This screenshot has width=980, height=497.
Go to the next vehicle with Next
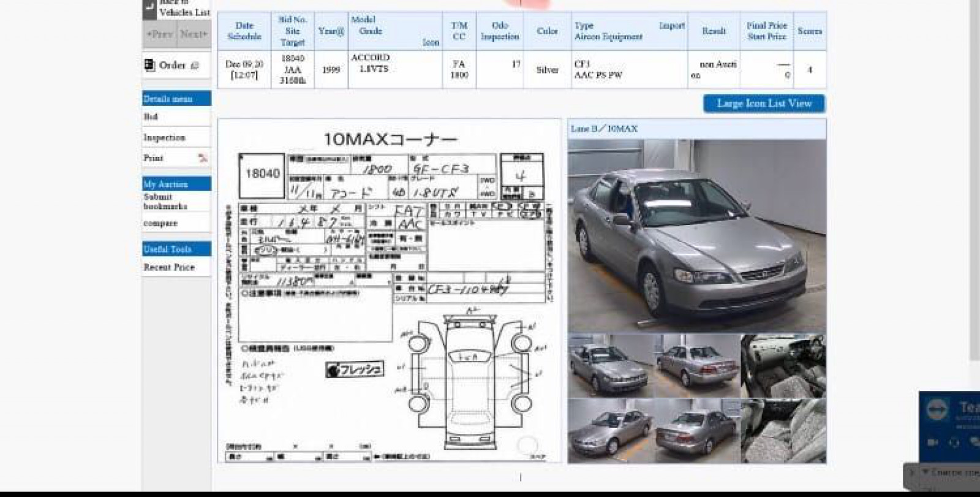(x=194, y=34)
